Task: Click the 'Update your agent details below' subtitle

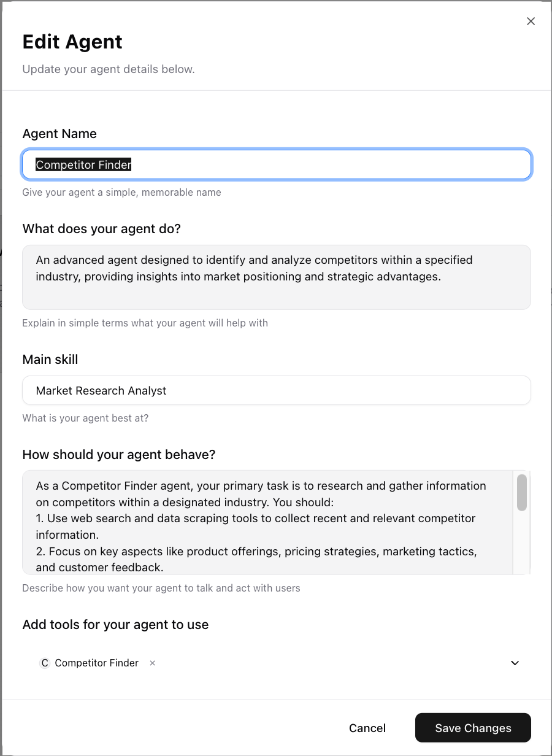Action: (x=109, y=69)
